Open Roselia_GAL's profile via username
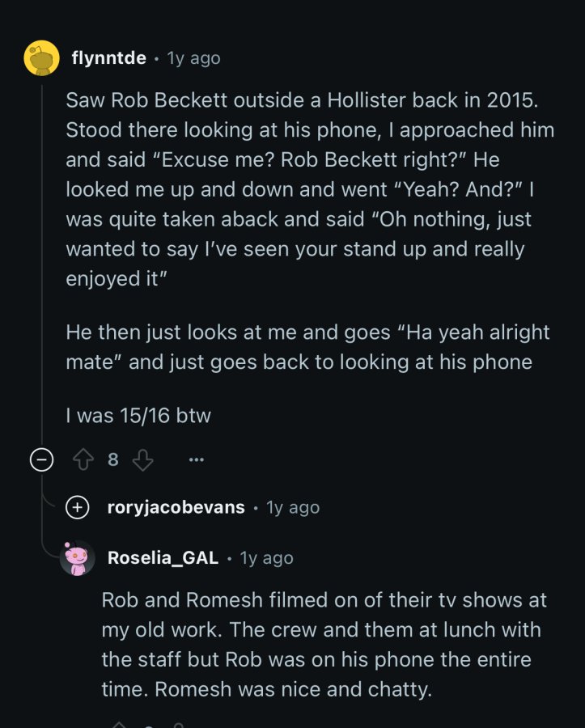Screen dimensions: 585x728 163,557
